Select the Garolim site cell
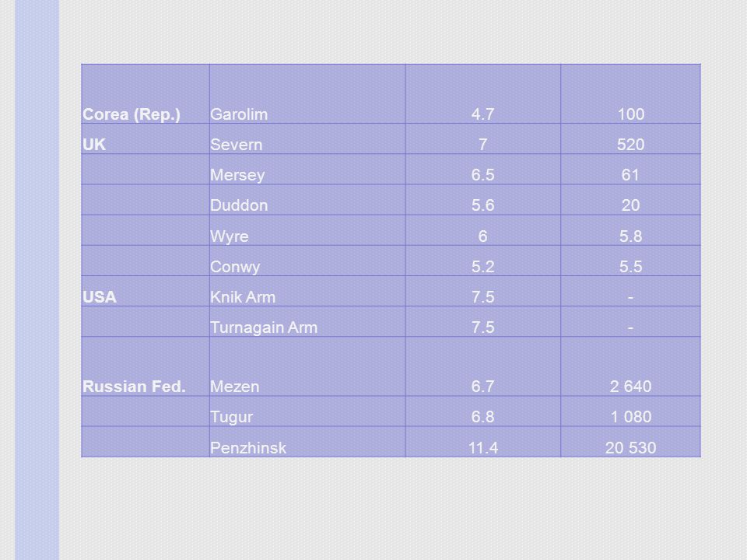The width and height of the screenshot is (747, 560). tap(307, 94)
